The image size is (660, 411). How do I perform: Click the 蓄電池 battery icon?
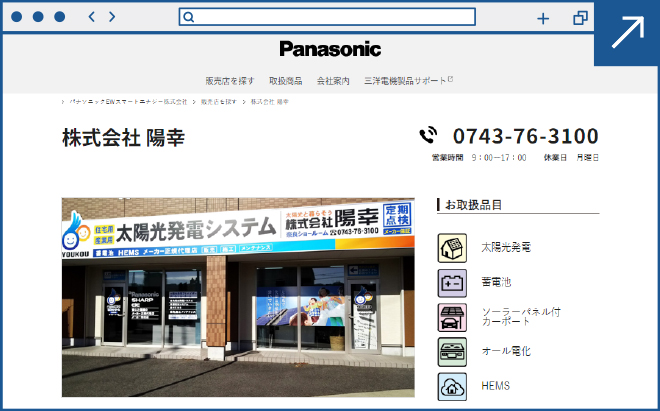click(452, 283)
